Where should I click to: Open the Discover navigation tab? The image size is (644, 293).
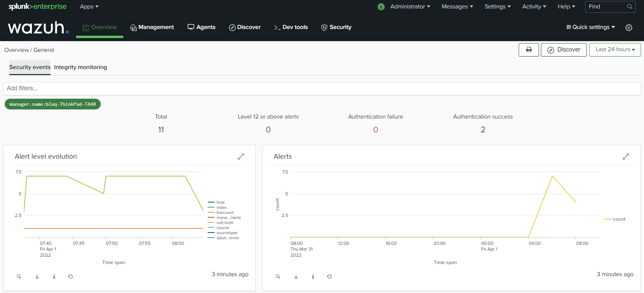[245, 27]
